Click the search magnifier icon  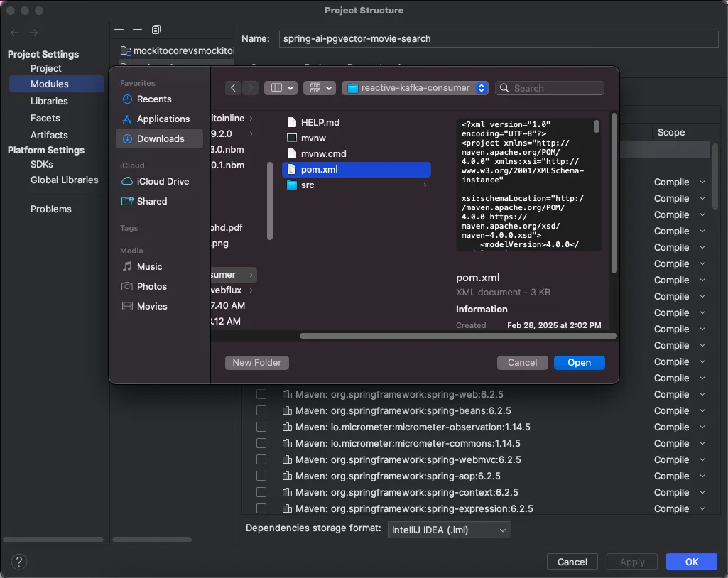coord(504,88)
